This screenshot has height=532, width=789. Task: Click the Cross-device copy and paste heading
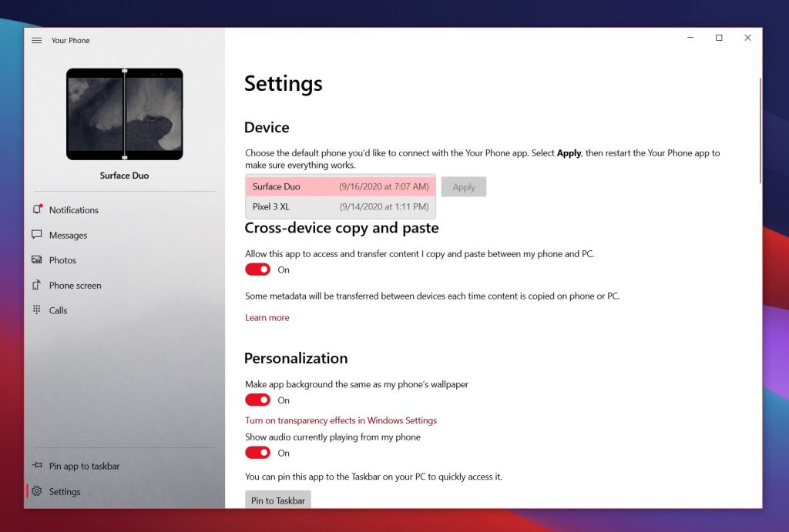[x=341, y=229]
